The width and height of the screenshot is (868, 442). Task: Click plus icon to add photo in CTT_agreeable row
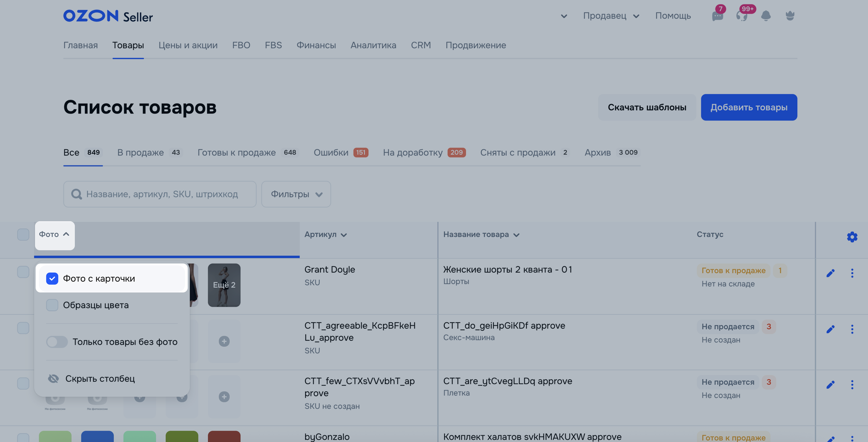pyautogui.click(x=224, y=341)
